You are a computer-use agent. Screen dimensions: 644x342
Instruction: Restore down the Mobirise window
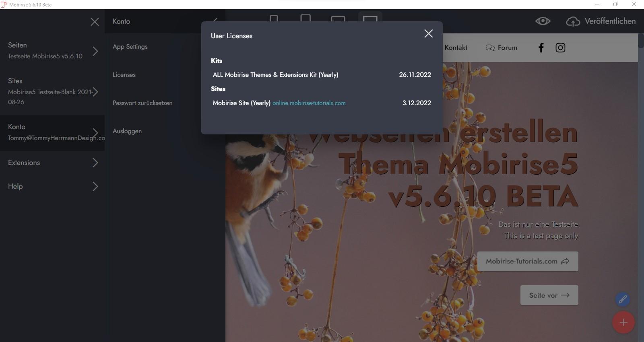coord(615,4)
